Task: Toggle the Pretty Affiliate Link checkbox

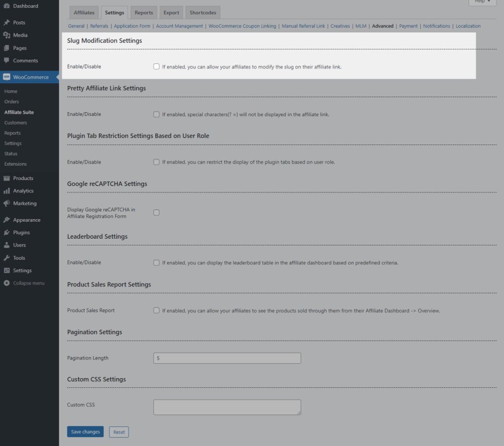Action: pyautogui.click(x=156, y=114)
